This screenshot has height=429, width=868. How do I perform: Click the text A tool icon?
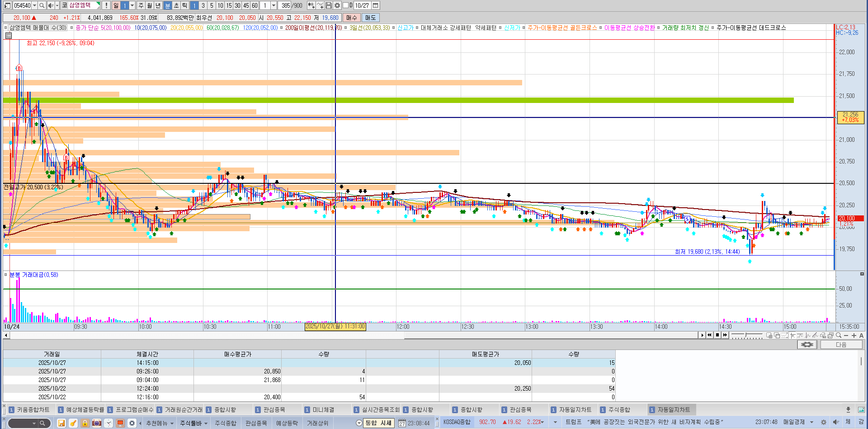861,335
